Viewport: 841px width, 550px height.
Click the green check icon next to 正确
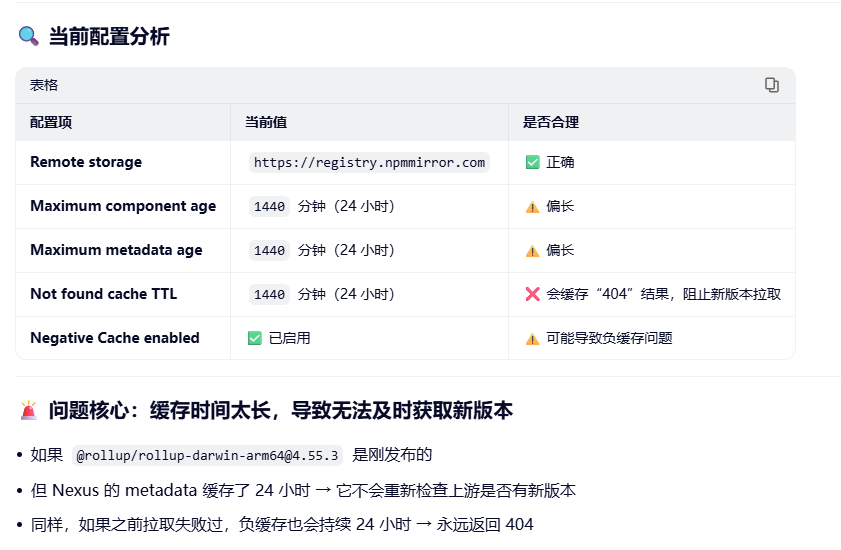pos(532,162)
